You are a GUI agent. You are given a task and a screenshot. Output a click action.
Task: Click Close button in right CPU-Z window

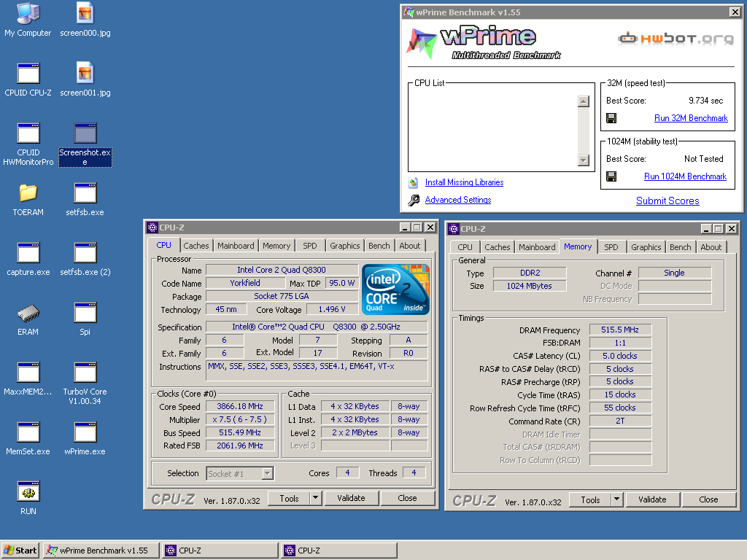pyautogui.click(x=708, y=499)
